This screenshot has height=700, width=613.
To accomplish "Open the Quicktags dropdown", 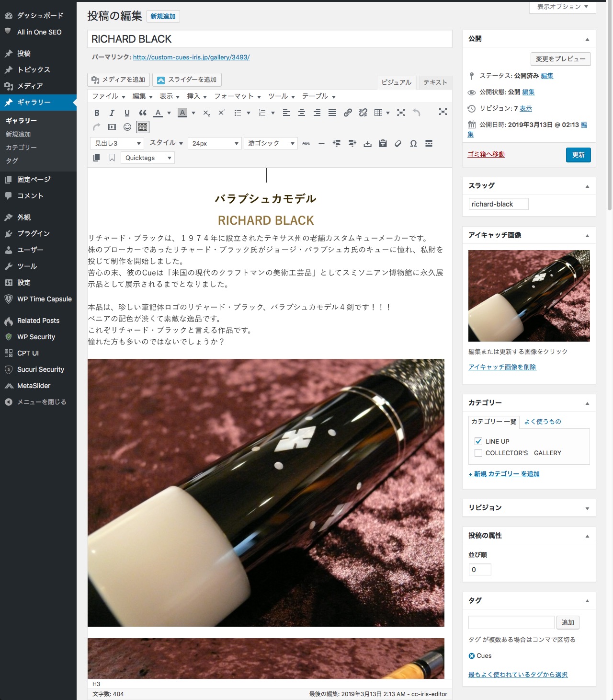I will 148,158.
